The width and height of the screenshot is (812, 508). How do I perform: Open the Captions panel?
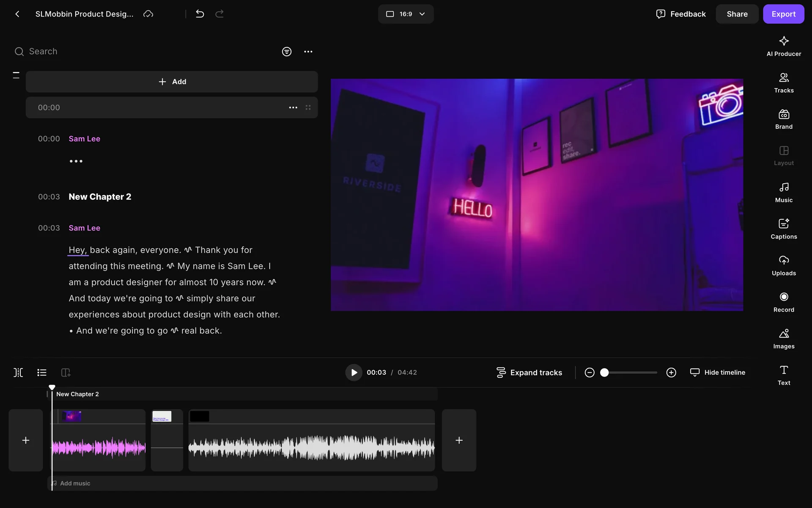point(783,229)
